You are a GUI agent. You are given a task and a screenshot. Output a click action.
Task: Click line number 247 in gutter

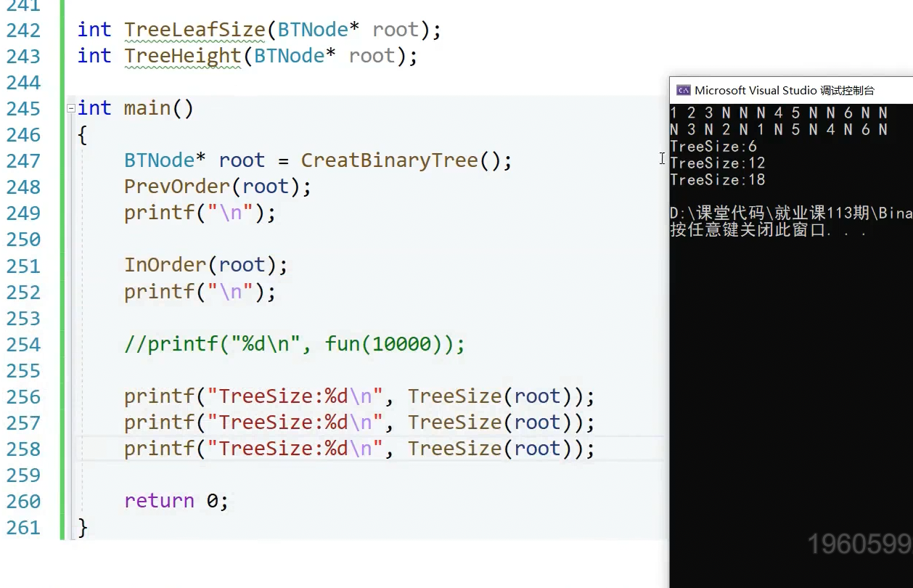[23, 161]
